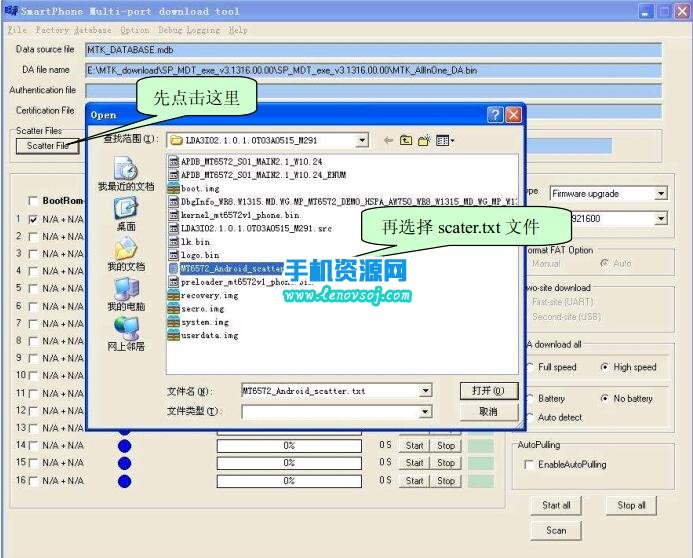The height and width of the screenshot is (558, 693).
Task: Click the Create New Folder icon
Action: click(424, 140)
